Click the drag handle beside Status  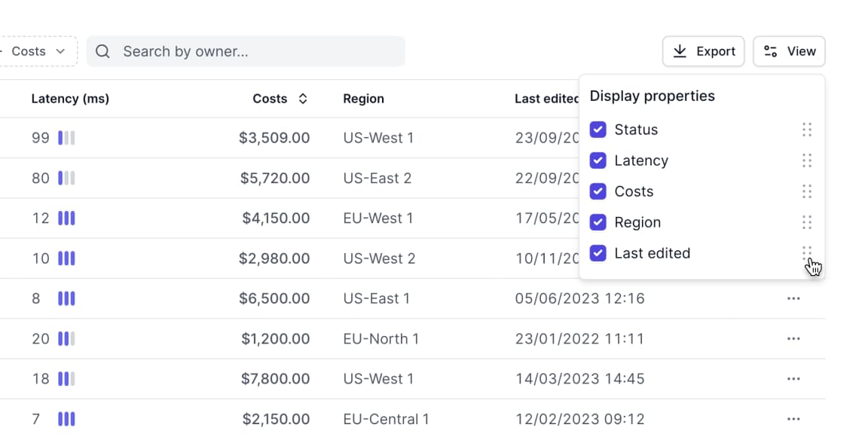tap(807, 130)
